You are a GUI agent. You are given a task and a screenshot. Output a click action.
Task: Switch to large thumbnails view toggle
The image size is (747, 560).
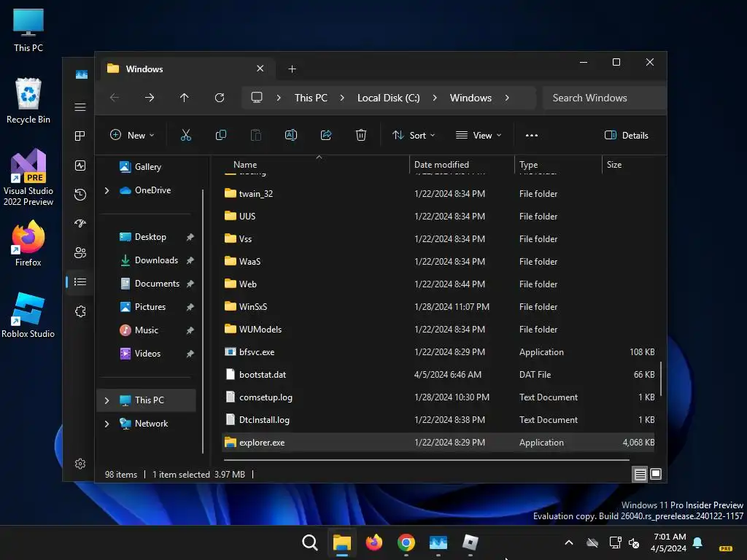click(x=656, y=474)
